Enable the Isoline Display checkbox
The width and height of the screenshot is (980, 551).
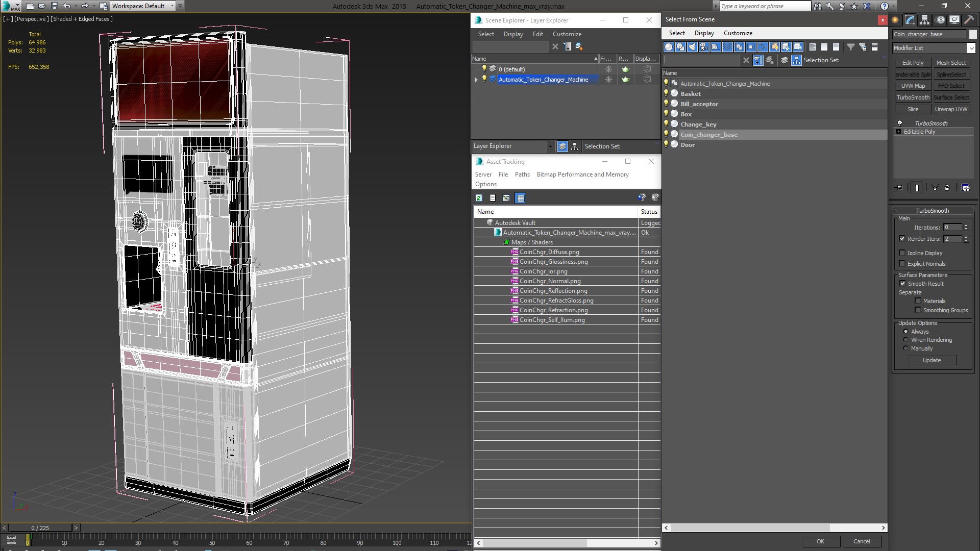(x=902, y=253)
